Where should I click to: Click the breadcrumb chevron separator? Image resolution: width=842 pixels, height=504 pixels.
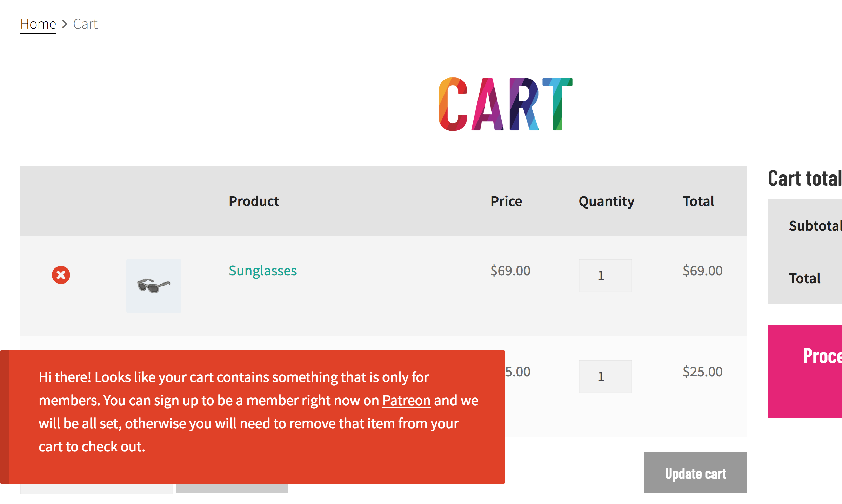tap(65, 24)
